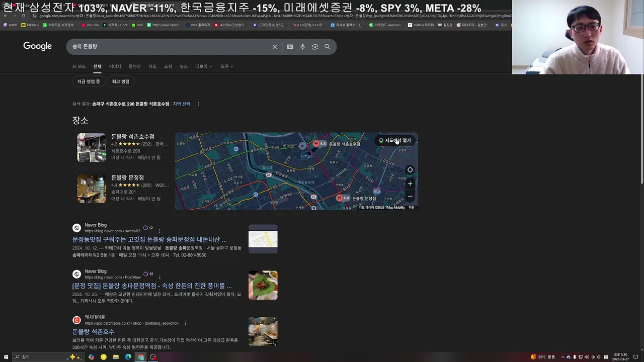Reload the page with the browser refresh button
The image size is (644, 362).
click(x=23, y=16)
